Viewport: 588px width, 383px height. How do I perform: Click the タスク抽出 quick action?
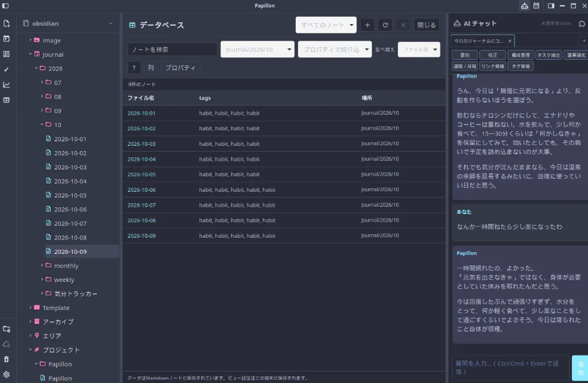548,55
